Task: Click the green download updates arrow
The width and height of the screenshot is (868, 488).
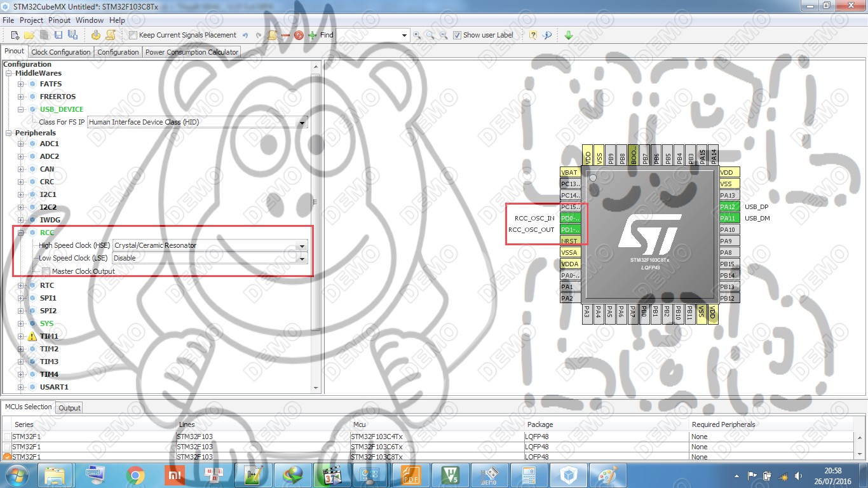Action: click(569, 35)
